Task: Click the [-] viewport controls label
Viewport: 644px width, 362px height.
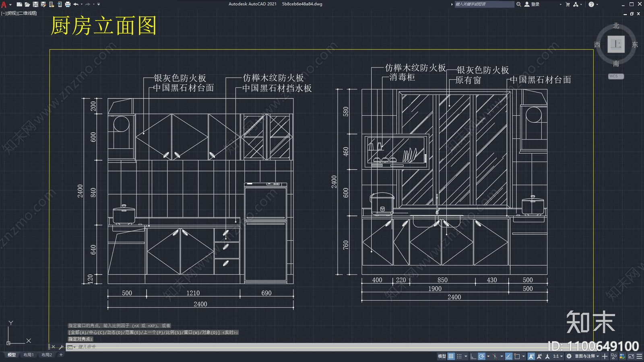Action: [4, 13]
